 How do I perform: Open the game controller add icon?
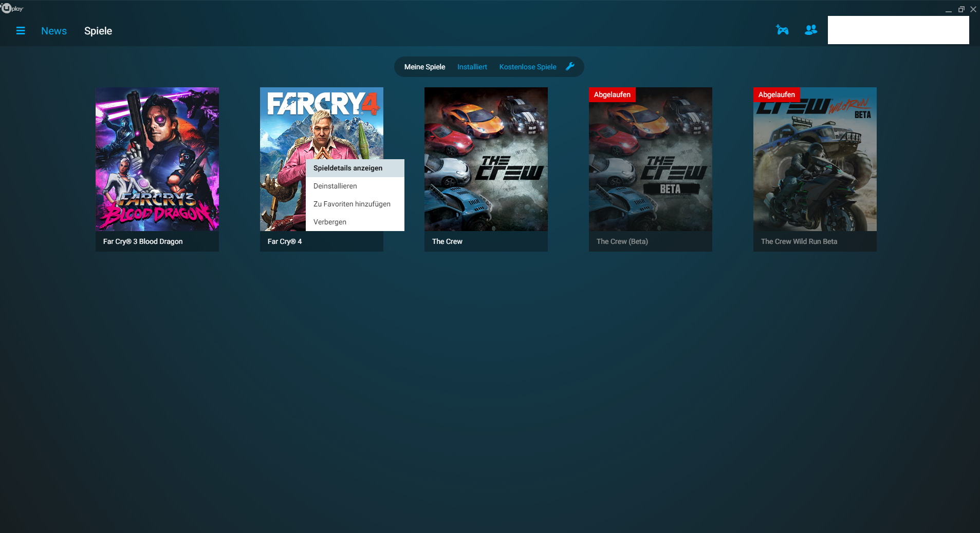(782, 30)
